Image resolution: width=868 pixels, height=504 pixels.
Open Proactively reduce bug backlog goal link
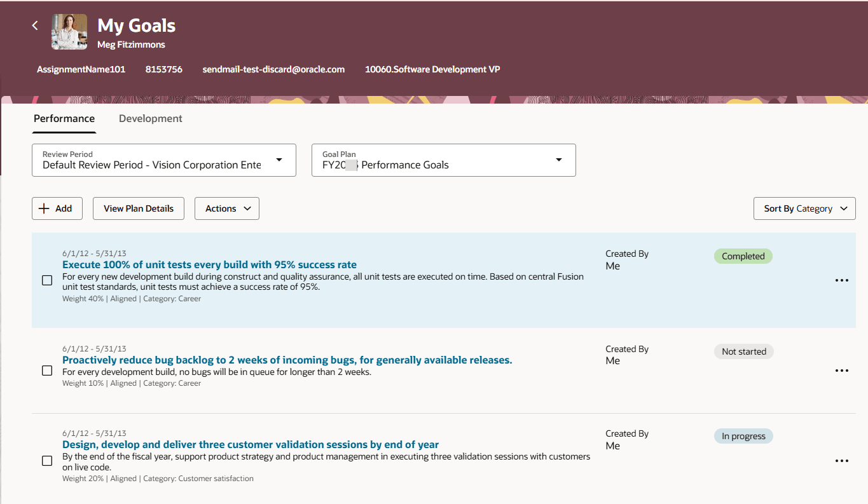(x=287, y=360)
